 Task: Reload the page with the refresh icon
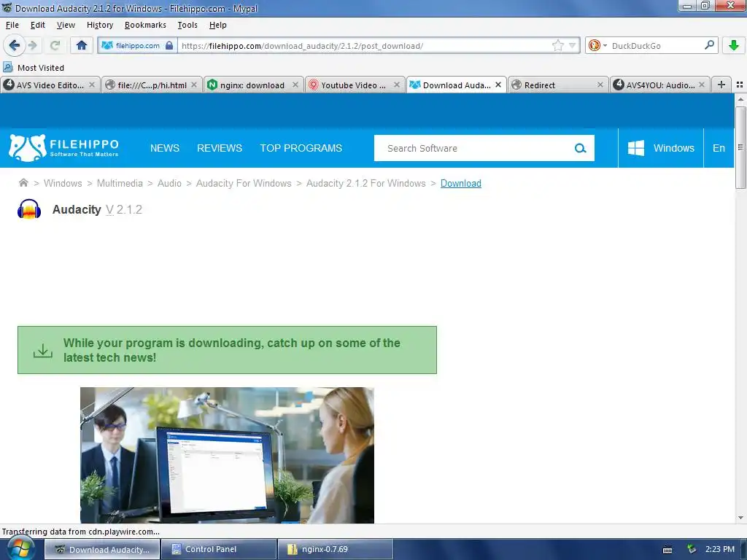(x=55, y=45)
